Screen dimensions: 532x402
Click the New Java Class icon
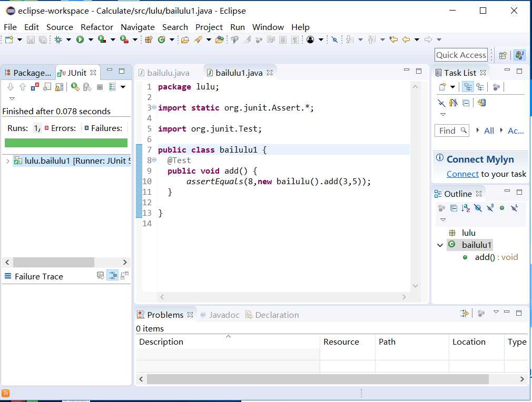click(x=162, y=39)
